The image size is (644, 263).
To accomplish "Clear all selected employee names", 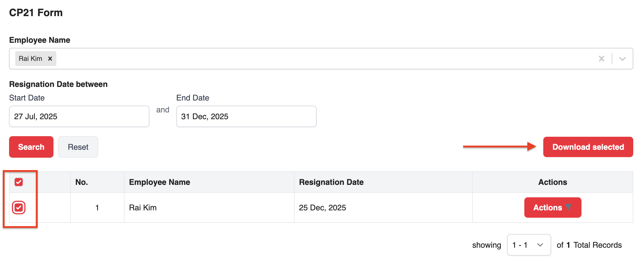I will [601, 59].
